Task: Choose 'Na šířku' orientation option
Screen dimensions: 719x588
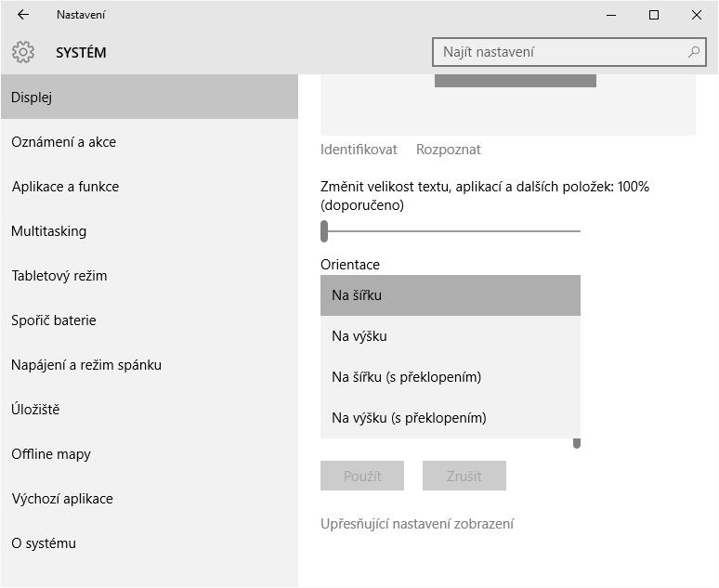Action: 450,295
